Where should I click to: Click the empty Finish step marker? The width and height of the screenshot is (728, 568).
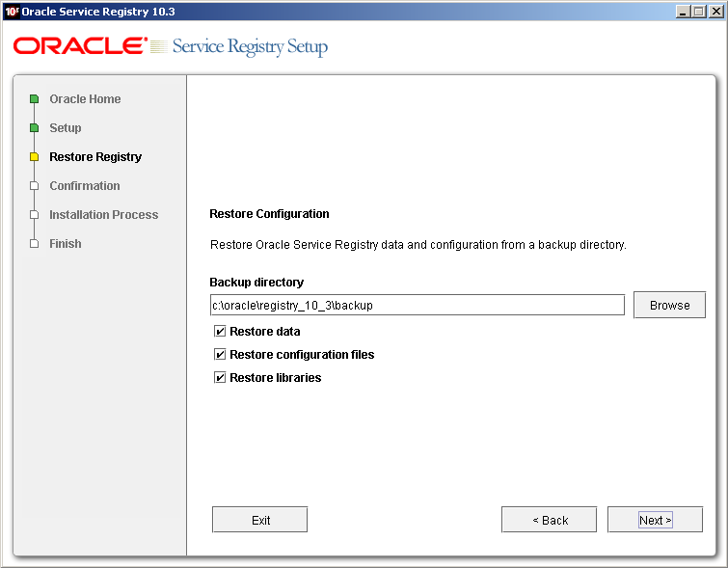pyautogui.click(x=34, y=243)
